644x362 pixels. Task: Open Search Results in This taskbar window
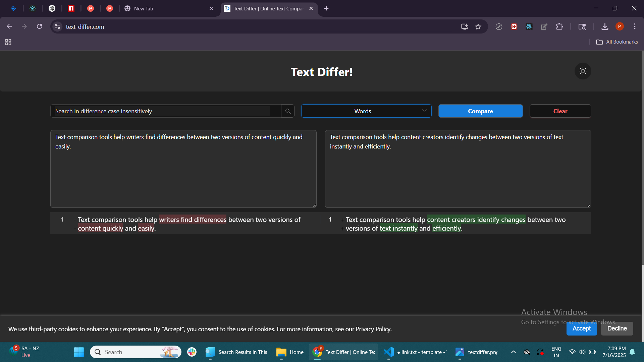click(x=236, y=352)
